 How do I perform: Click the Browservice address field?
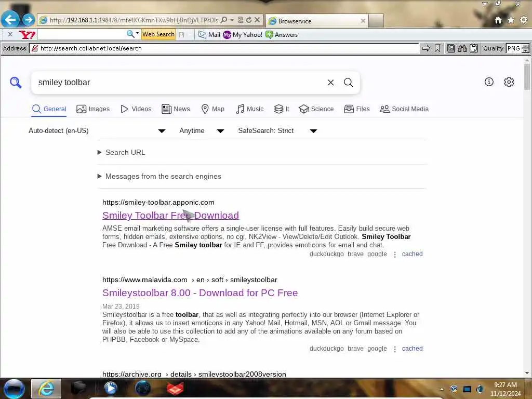[x=224, y=48]
